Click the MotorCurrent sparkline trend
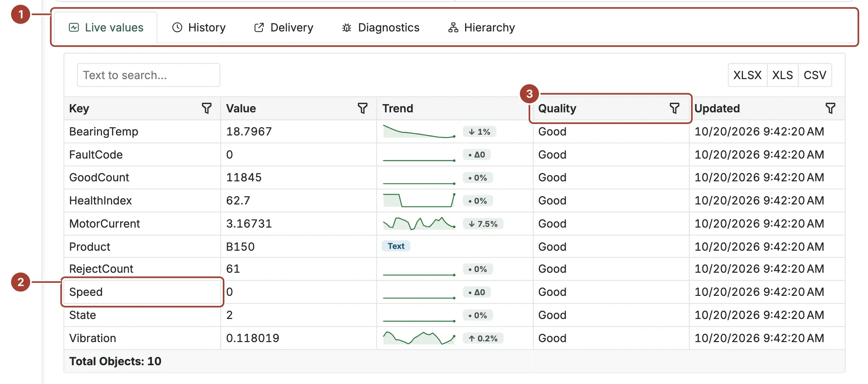The width and height of the screenshot is (868, 384). pyautogui.click(x=419, y=224)
